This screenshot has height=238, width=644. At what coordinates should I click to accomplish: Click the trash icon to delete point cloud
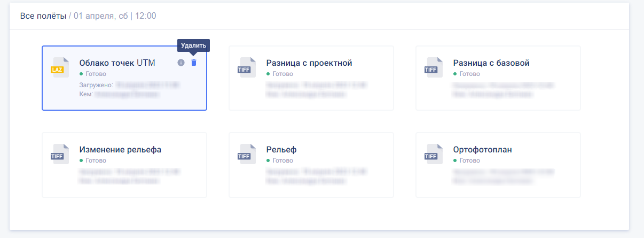[194, 63]
